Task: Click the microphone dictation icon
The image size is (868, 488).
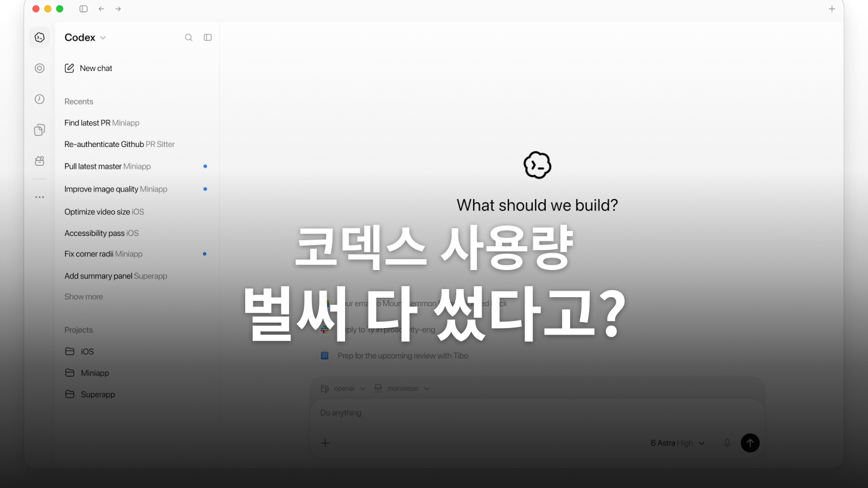Action: point(727,443)
